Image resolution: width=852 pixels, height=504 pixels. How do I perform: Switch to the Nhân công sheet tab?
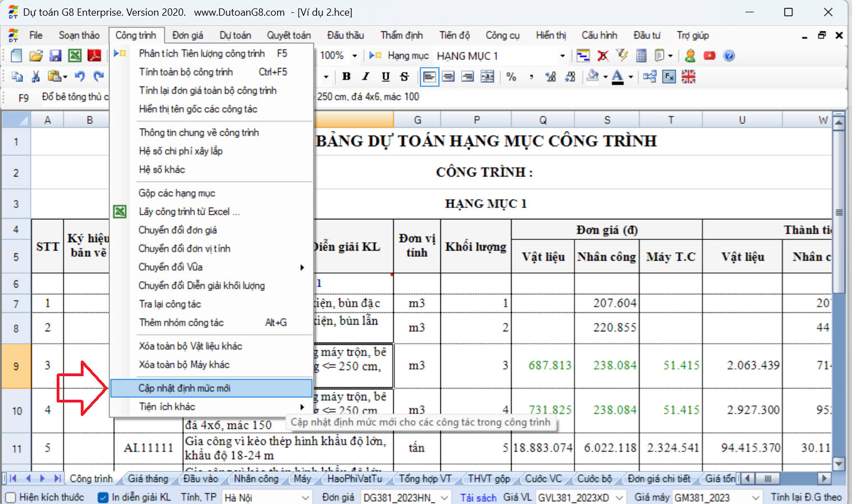point(256,479)
